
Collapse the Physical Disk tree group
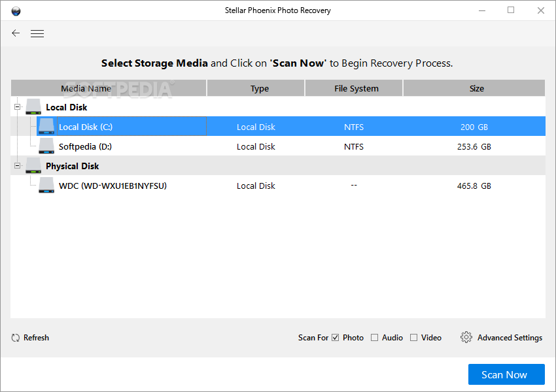point(17,165)
